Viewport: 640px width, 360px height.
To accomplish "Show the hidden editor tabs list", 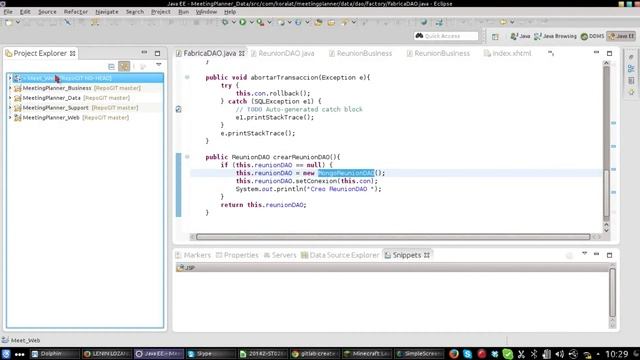I will pos(551,53).
